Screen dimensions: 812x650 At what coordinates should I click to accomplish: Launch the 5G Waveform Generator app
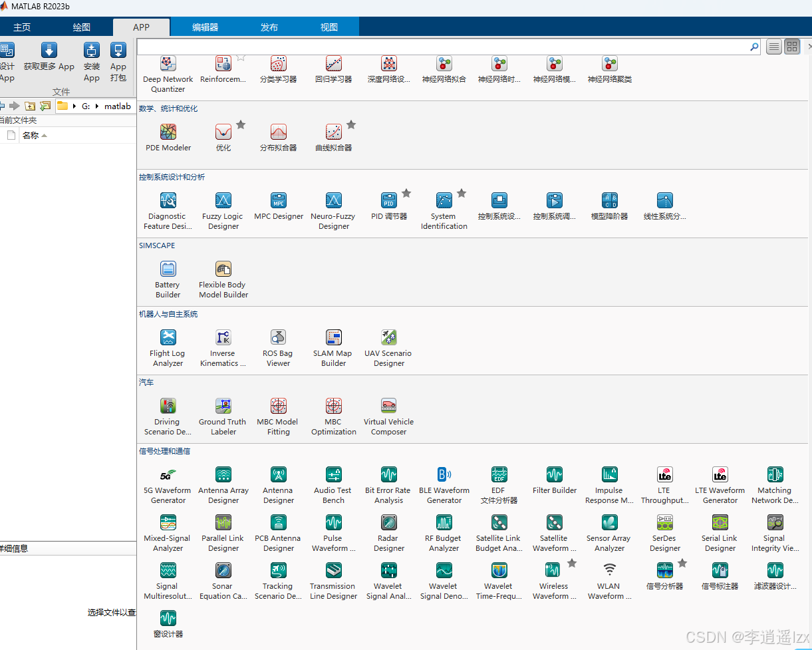(x=168, y=485)
